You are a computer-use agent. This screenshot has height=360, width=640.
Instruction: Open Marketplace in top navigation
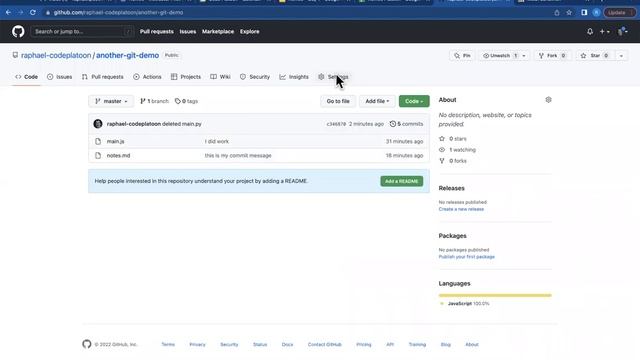point(218,31)
